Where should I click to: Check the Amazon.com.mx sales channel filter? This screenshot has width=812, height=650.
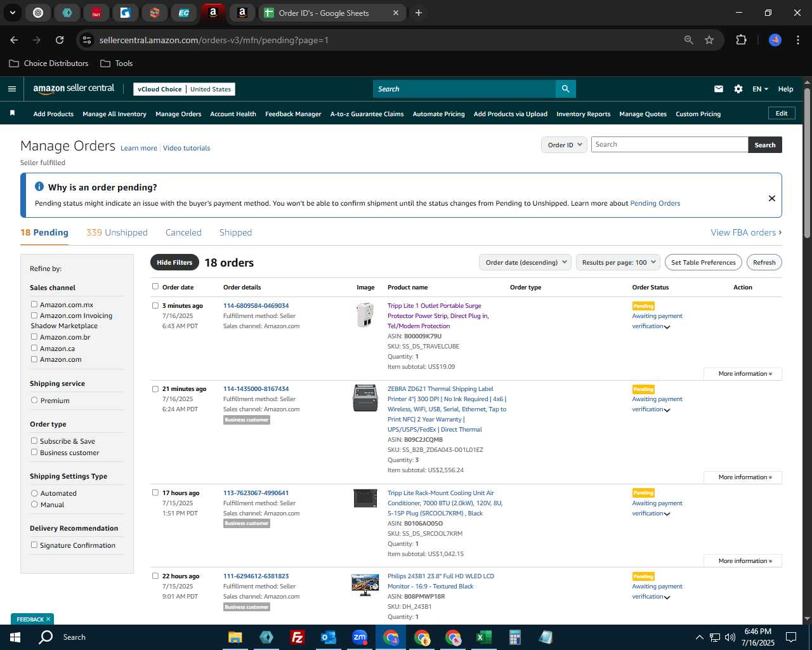click(x=34, y=304)
